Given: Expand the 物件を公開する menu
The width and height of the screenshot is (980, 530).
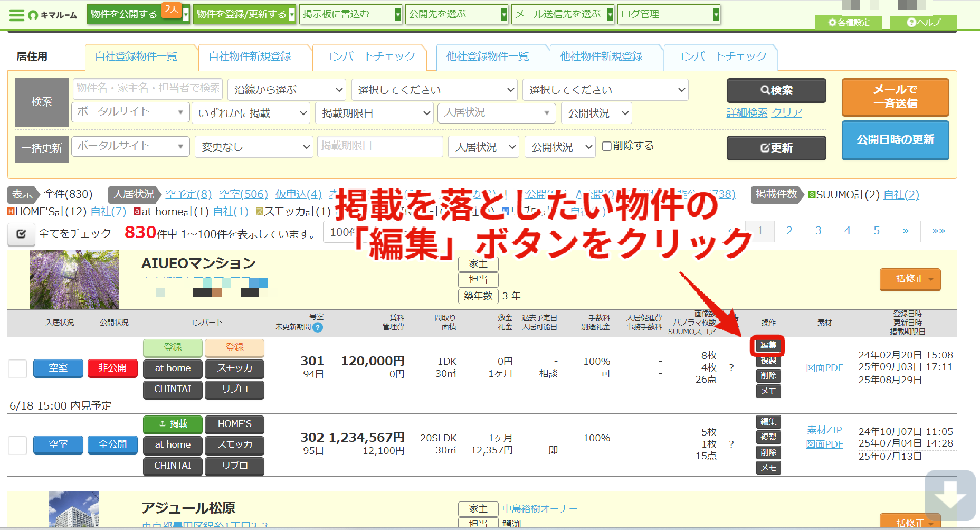Looking at the screenshot, I should point(138,14).
